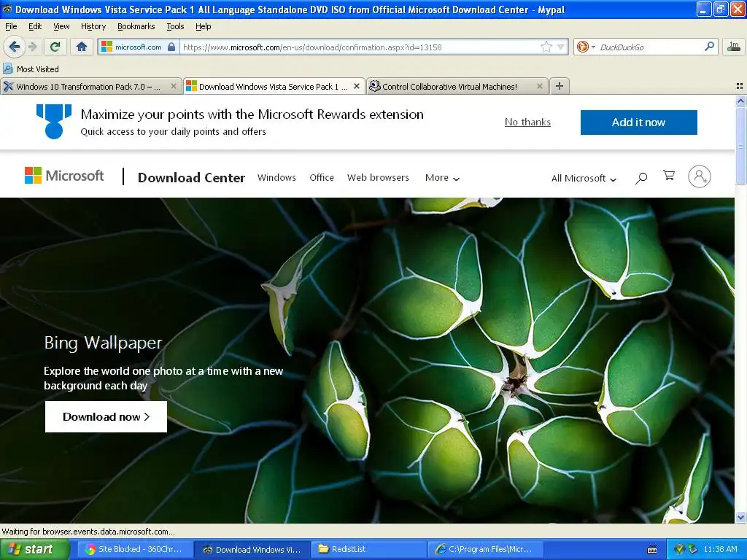The height and width of the screenshot is (560, 747).
Task: Click the account sign-in avatar icon
Action: (x=699, y=176)
